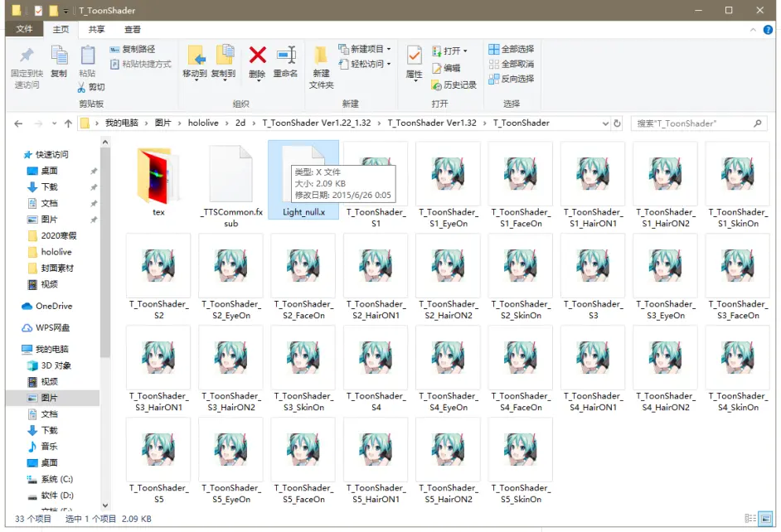Click the 重命名 rename icon

click(x=286, y=55)
